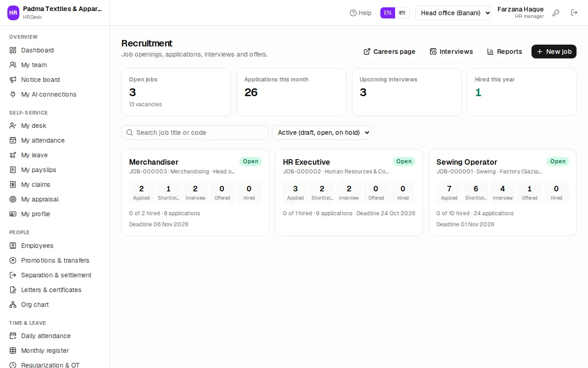Click the purple HR logo
The image size is (588, 368).
point(13,13)
